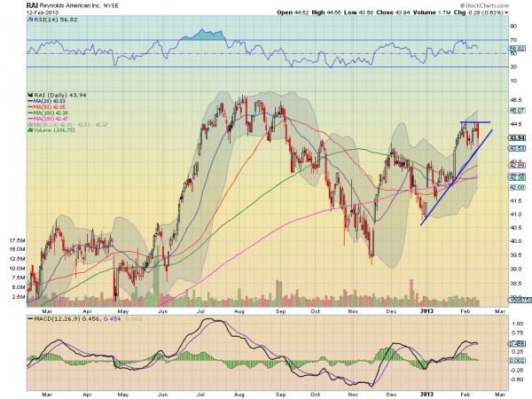The height and width of the screenshot is (399, 532).
Task: Click the Volume legend bar icon
Action: click(29, 130)
